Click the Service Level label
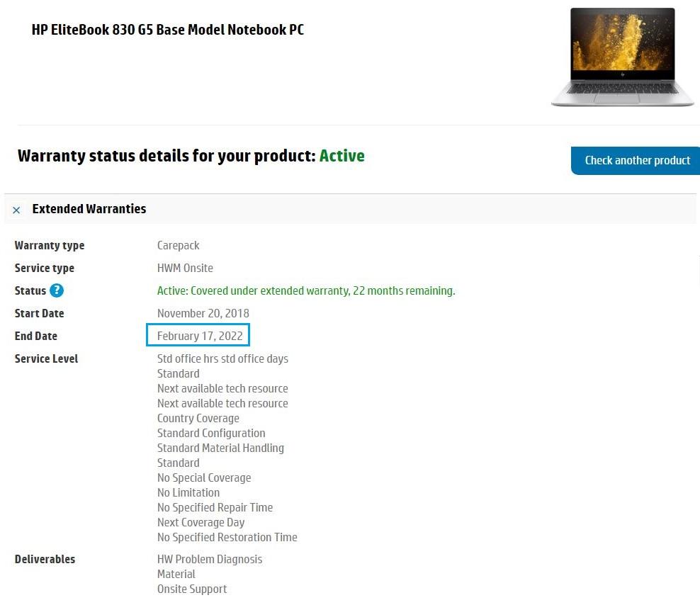 pyautogui.click(x=47, y=358)
